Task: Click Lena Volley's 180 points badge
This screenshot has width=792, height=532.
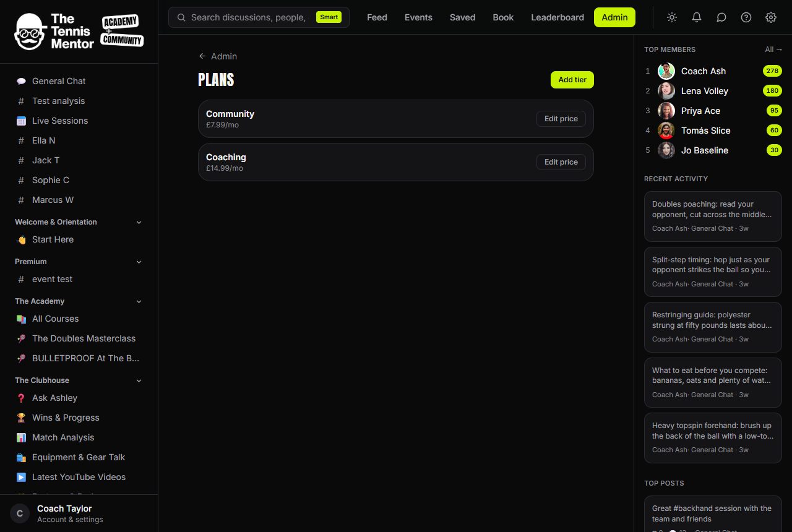Action: [x=772, y=91]
